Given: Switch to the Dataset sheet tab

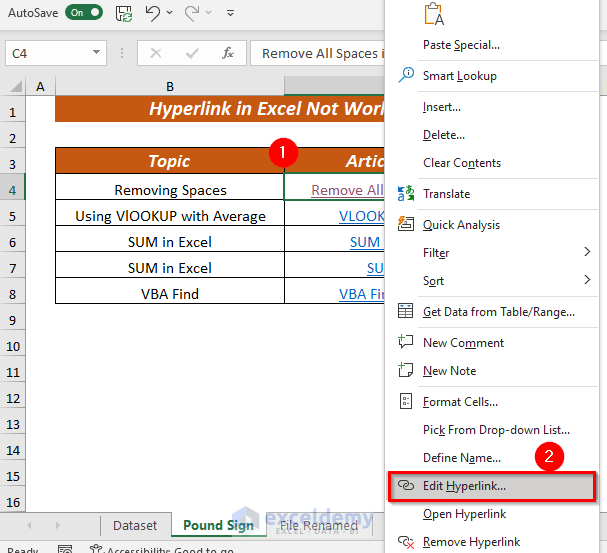Looking at the screenshot, I should pos(135,525).
